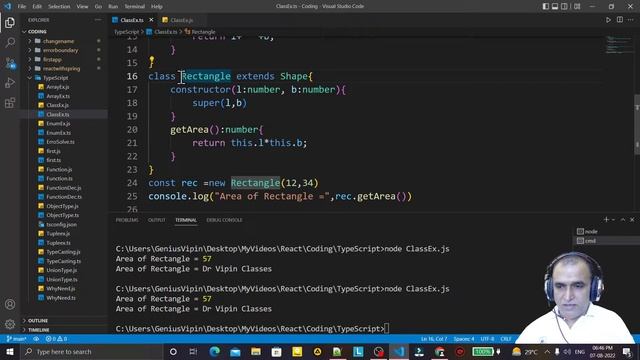
Task: Open the Source Control view
Action: [x=10, y=63]
